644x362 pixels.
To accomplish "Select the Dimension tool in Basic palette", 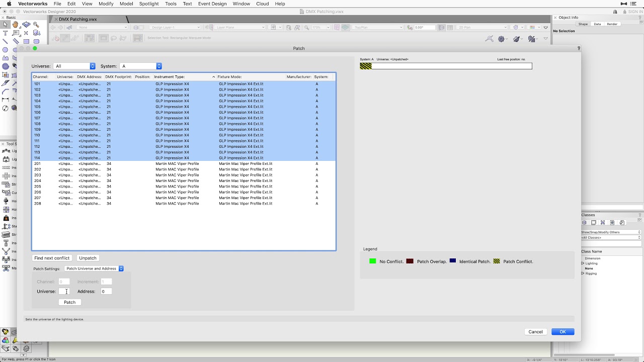I will (5, 99).
